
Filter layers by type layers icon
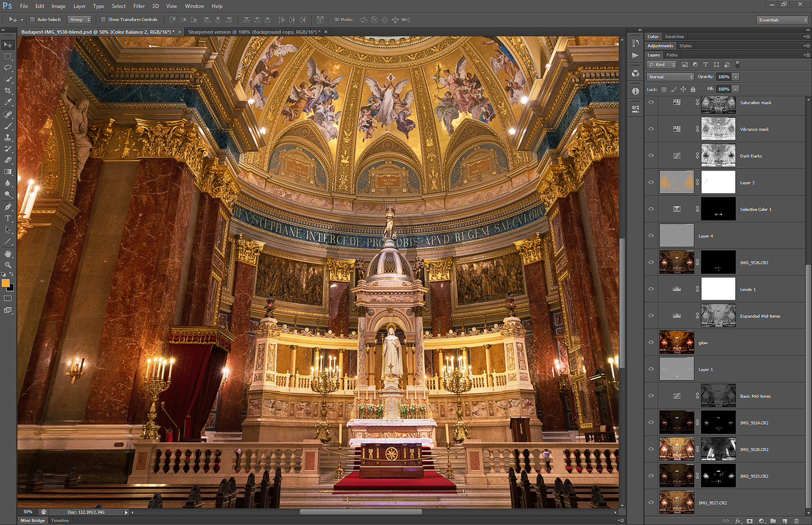tap(705, 65)
